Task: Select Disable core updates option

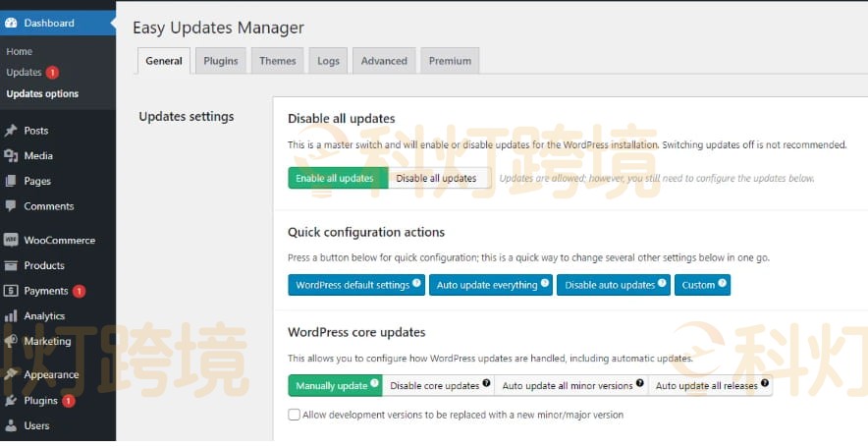Action: (439, 385)
